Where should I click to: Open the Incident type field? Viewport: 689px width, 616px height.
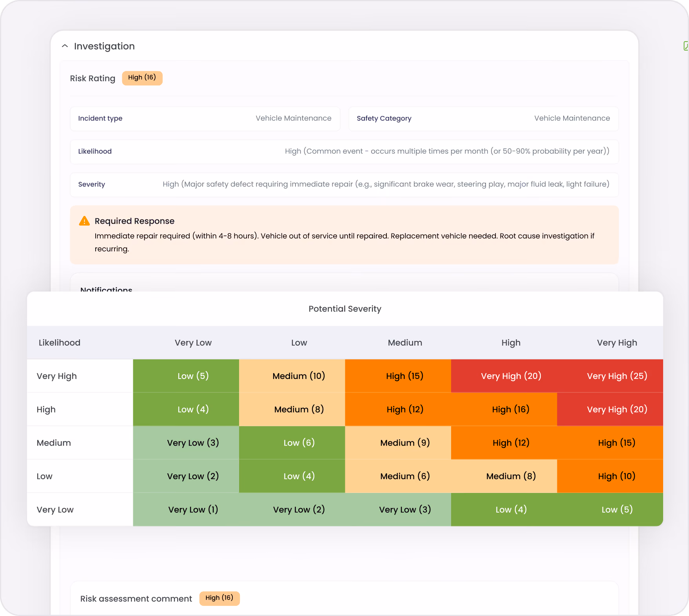pos(205,118)
